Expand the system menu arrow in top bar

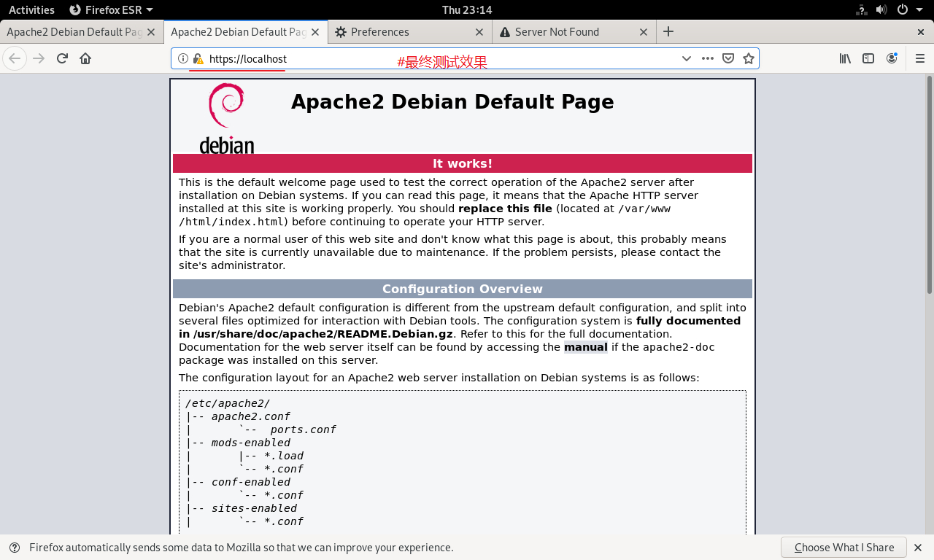pyautogui.click(x=920, y=9)
